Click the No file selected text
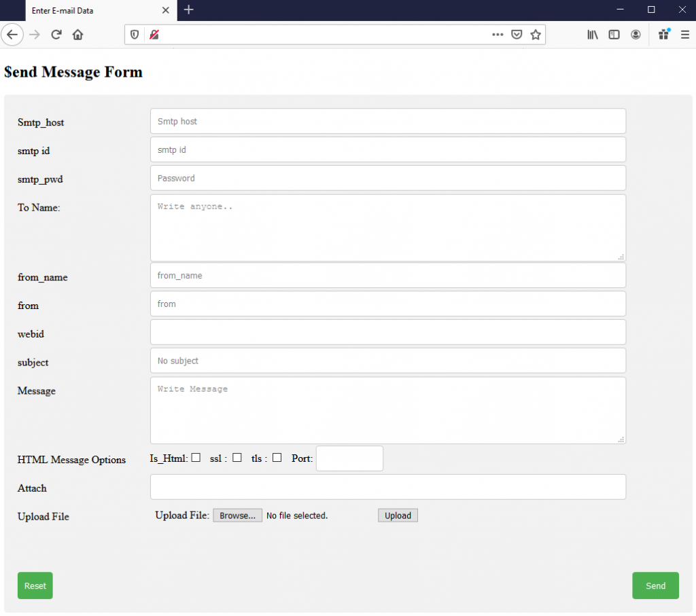 click(x=297, y=515)
